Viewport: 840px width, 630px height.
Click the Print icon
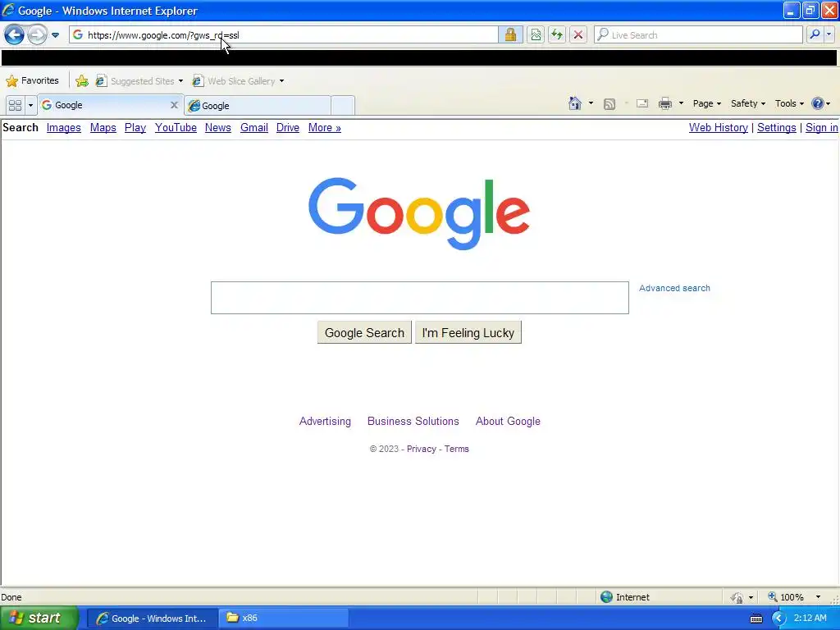(x=664, y=103)
